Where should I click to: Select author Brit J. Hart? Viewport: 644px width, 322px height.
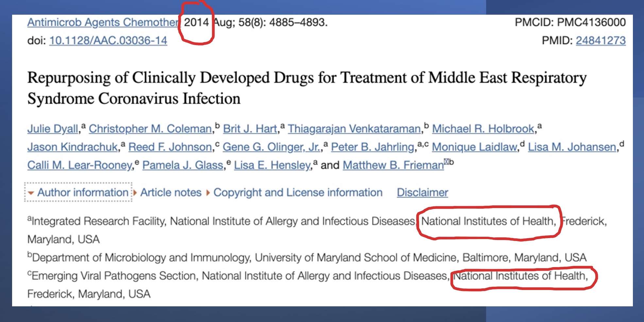tap(250, 129)
